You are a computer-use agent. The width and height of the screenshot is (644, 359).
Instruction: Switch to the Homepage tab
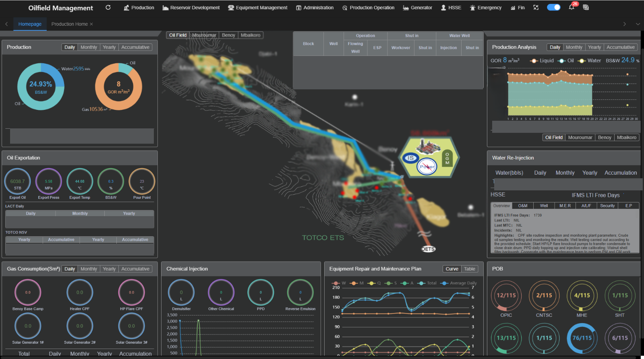point(30,24)
